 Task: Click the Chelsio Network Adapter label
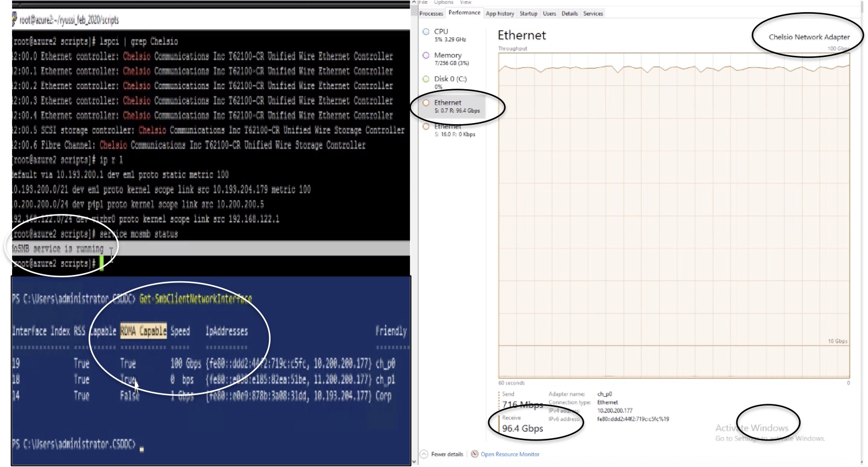809,37
